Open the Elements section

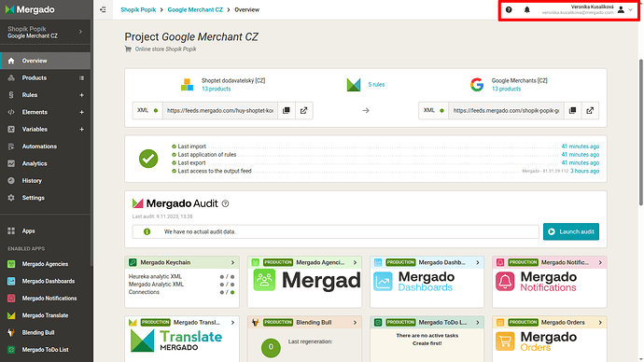35,112
